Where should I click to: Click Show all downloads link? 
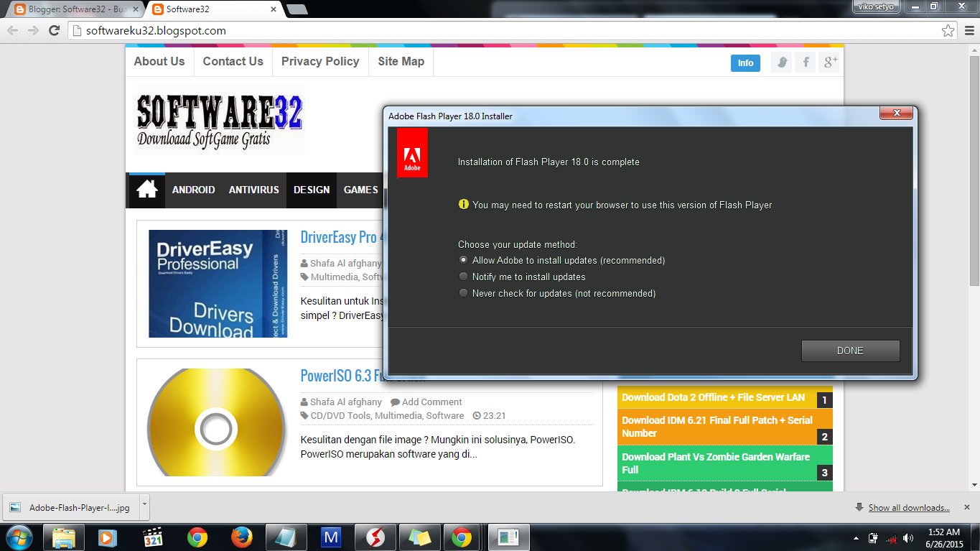[909, 507]
